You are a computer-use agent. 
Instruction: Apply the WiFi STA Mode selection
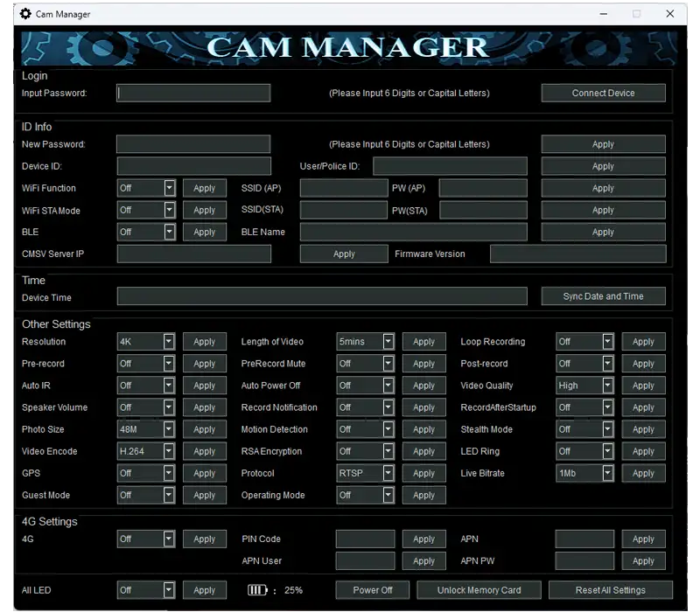[205, 210]
